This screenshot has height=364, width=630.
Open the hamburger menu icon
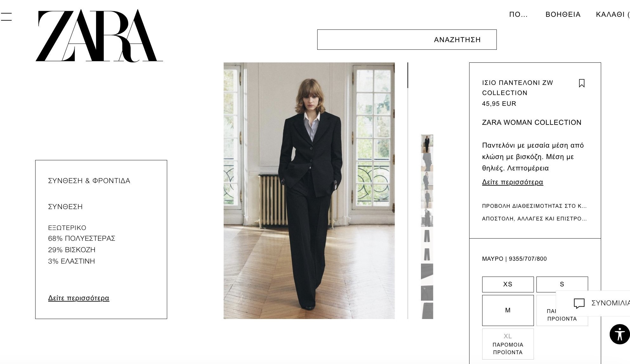pos(6,17)
